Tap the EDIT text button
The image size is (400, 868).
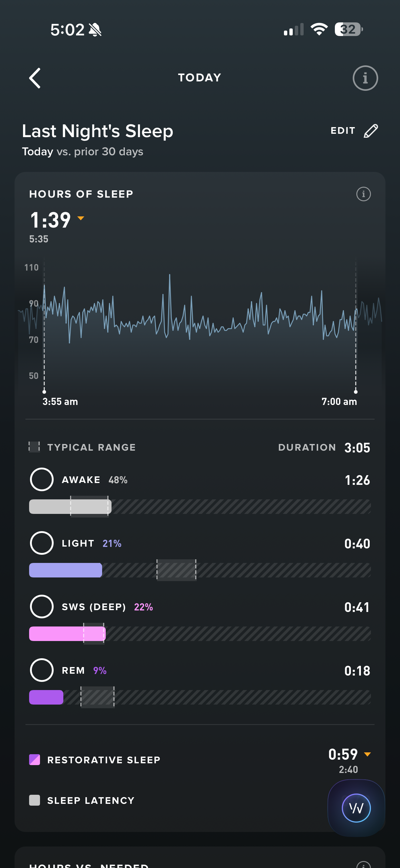pyautogui.click(x=343, y=131)
